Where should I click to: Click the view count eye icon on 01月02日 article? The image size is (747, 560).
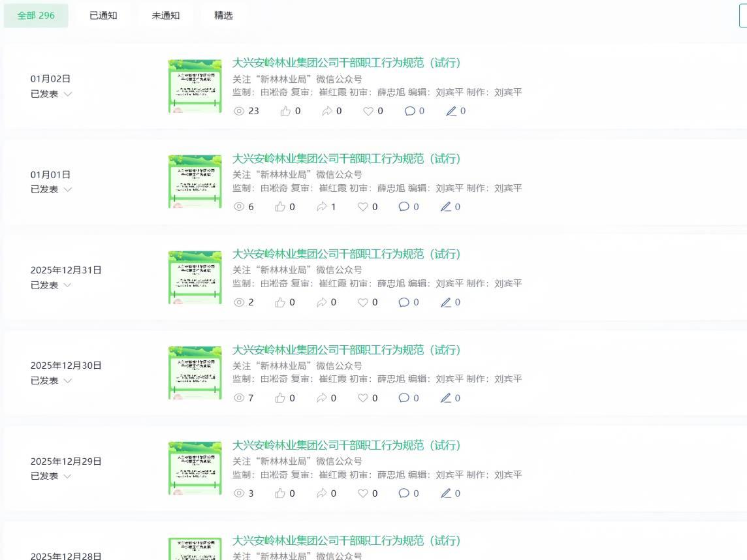pos(239,111)
